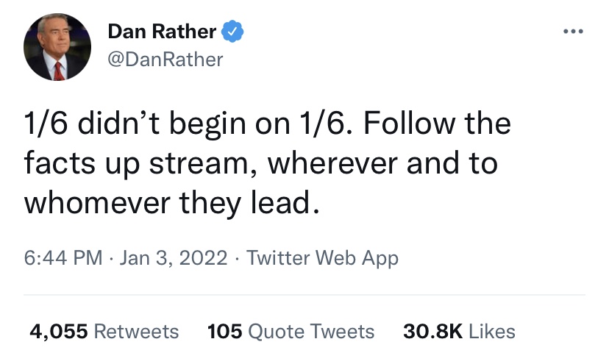Viewport: 609px width, 364px height.
Task: Click the 4,055 retweet count number
Action: coord(57,332)
